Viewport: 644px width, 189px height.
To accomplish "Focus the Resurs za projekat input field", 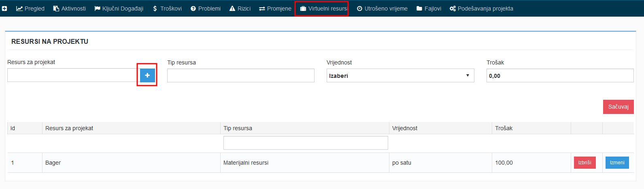I will [74, 75].
